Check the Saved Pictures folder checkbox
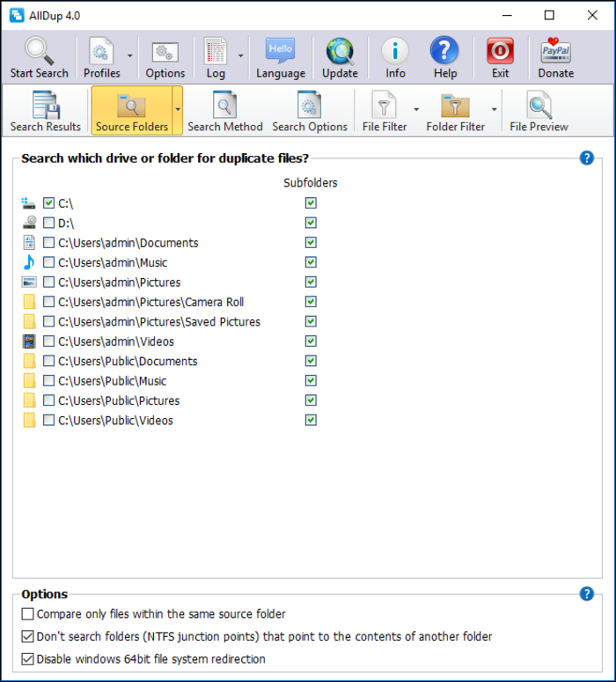This screenshot has height=682, width=616. [48, 321]
